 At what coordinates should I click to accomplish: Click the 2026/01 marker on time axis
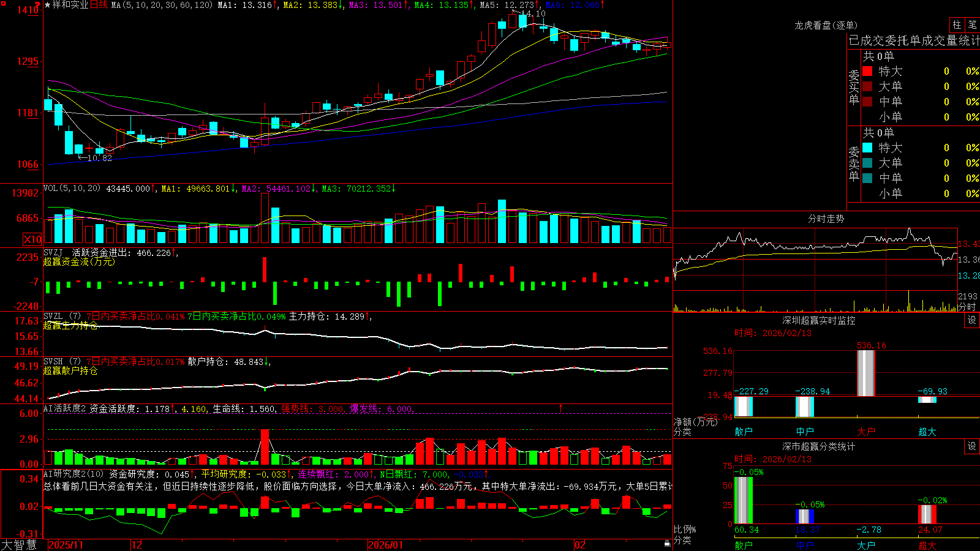(386, 545)
